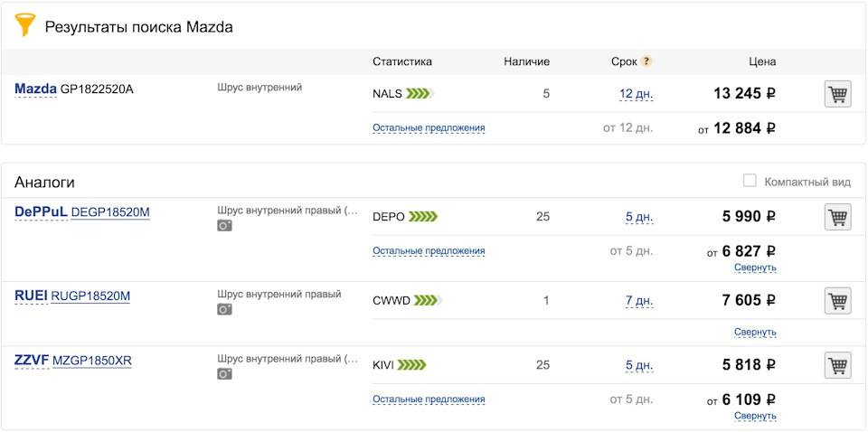The width and height of the screenshot is (868, 432).
Task: Collapse DePPuL offers with Свернуть
Action: point(755,268)
